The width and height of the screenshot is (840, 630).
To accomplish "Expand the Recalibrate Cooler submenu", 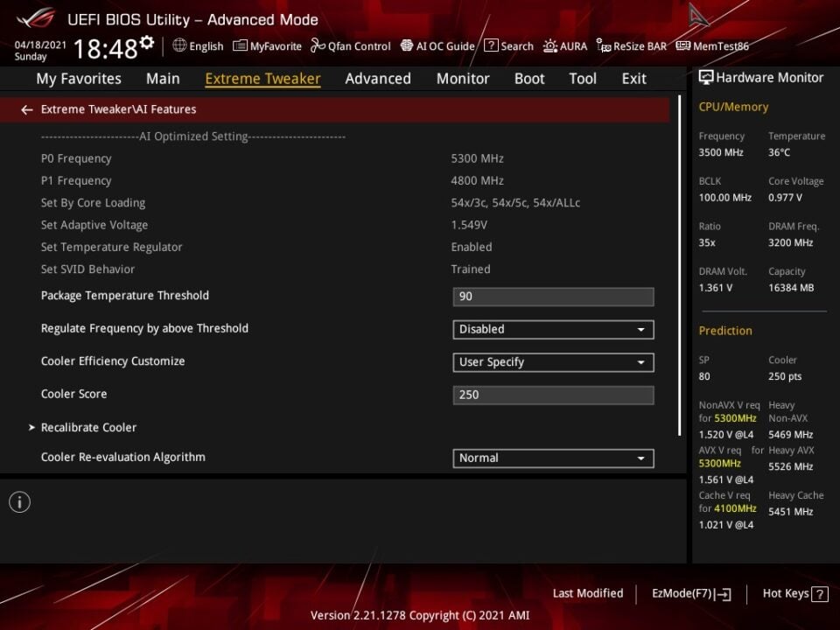I will pyautogui.click(x=88, y=428).
